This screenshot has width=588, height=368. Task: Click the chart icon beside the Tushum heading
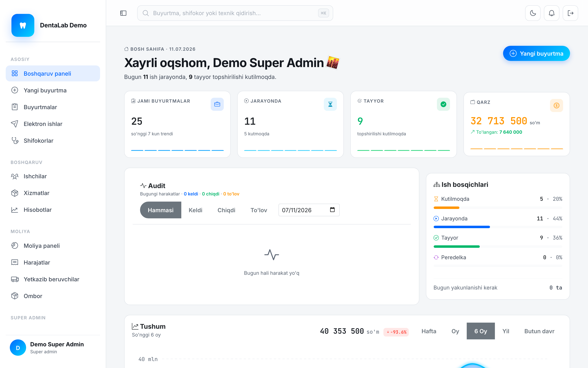point(135,326)
